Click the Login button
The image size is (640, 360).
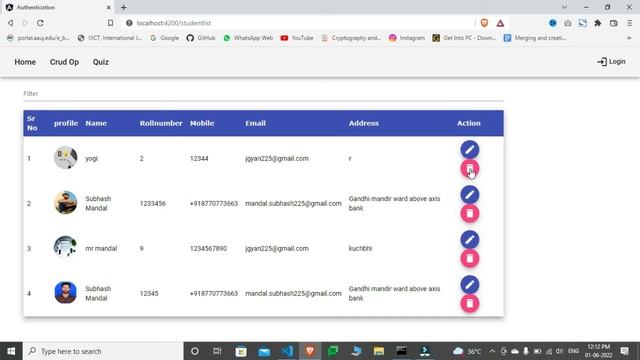(611, 62)
